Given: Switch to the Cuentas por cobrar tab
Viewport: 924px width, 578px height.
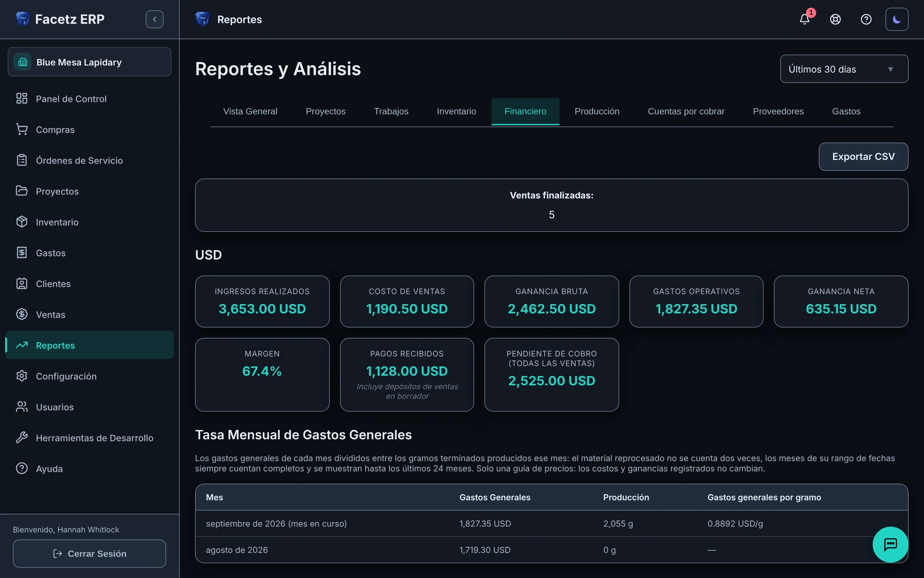Looking at the screenshot, I should pos(686,111).
